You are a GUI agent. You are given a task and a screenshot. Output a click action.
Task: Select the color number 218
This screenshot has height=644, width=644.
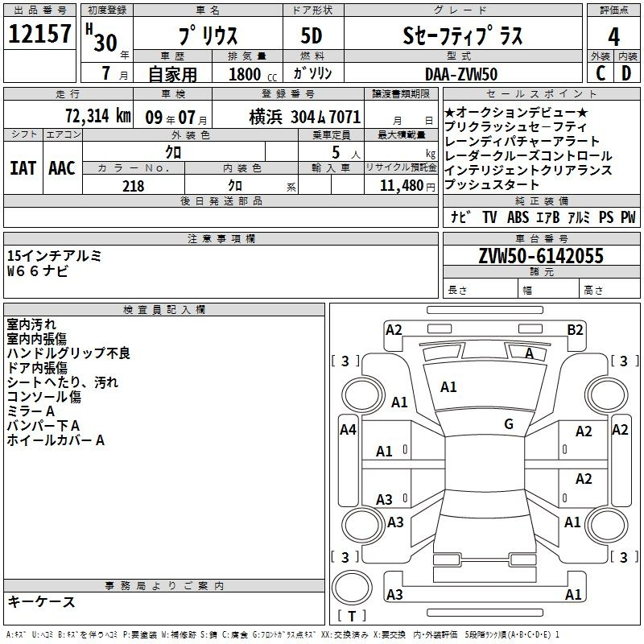click(134, 186)
